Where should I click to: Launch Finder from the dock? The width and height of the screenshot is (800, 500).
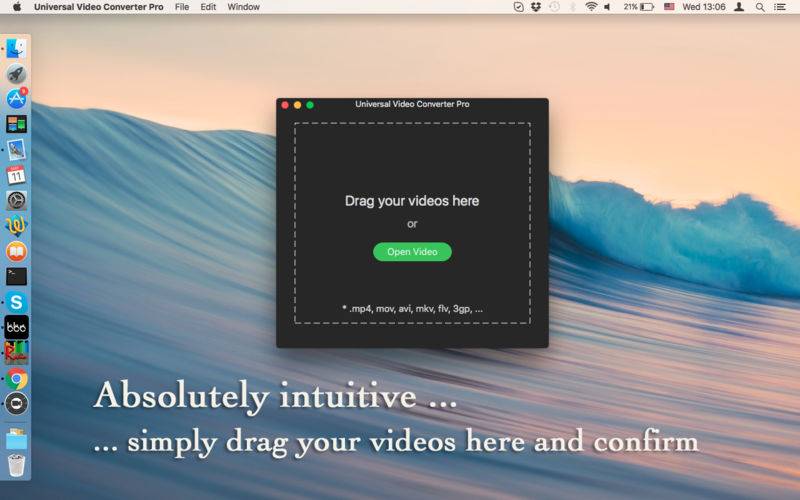point(16,48)
